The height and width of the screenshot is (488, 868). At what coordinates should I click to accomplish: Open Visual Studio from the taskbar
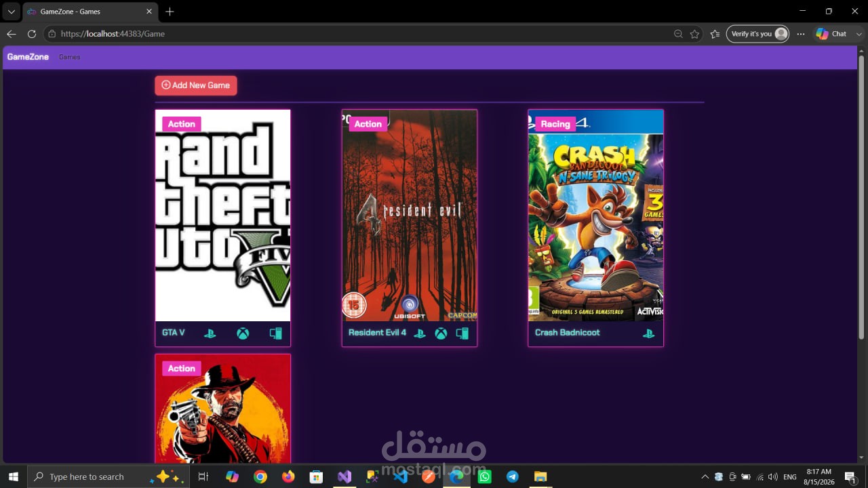(344, 476)
